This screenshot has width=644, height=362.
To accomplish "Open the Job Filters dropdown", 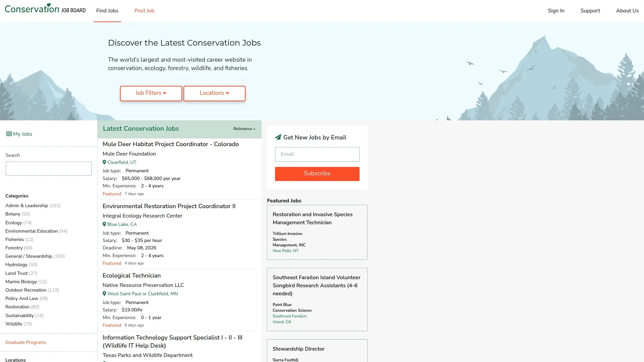I will 151,93.
